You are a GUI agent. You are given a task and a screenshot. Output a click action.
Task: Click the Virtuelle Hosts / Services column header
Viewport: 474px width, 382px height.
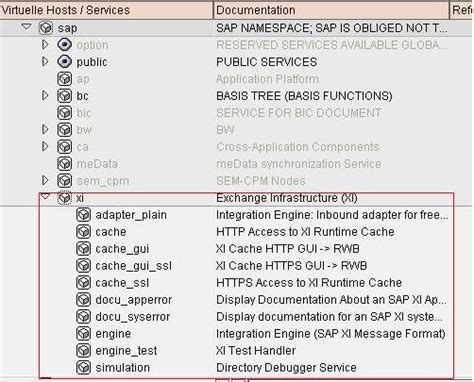coord(106,10)
